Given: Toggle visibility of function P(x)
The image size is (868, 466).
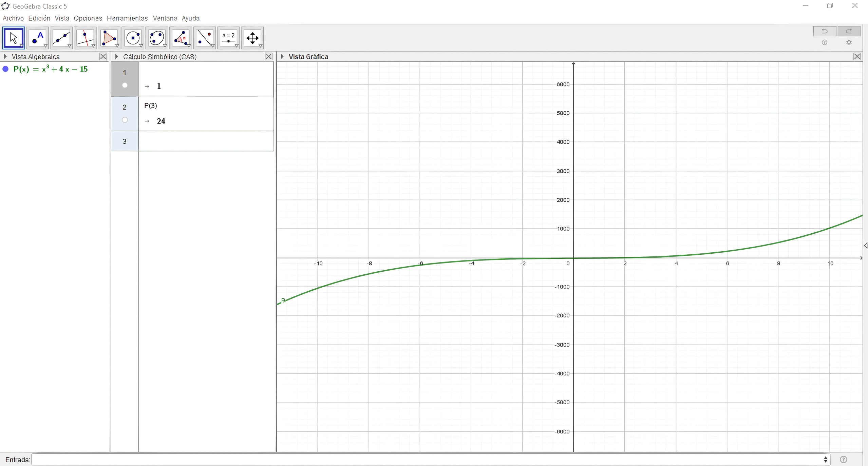Looking at the screenshot, I should click(5, 69).
